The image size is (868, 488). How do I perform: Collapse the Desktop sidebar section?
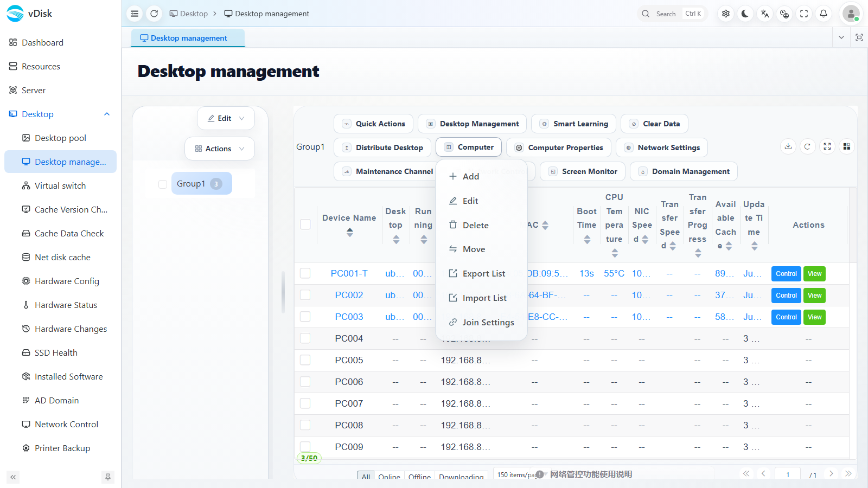click(x=107, y=114)
